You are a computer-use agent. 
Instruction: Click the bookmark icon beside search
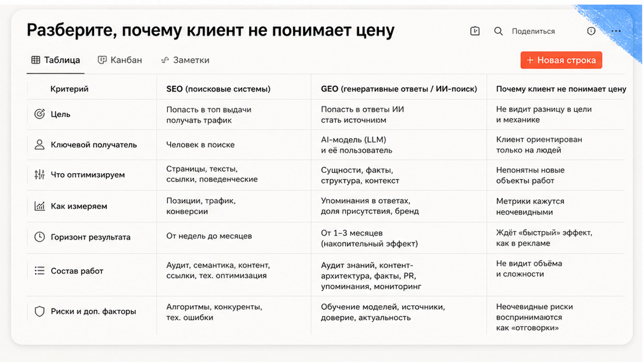(475, 31)
